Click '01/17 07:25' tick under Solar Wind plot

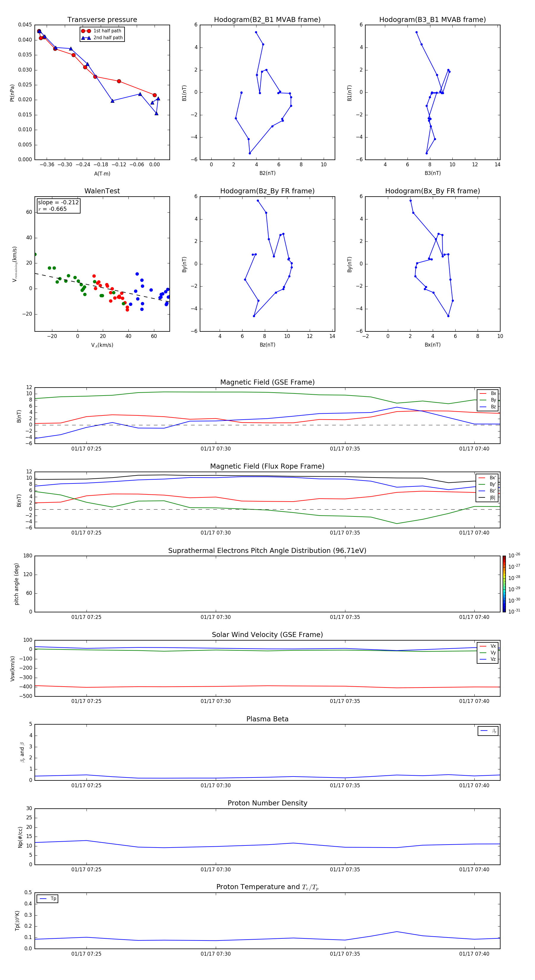point(86,701)
